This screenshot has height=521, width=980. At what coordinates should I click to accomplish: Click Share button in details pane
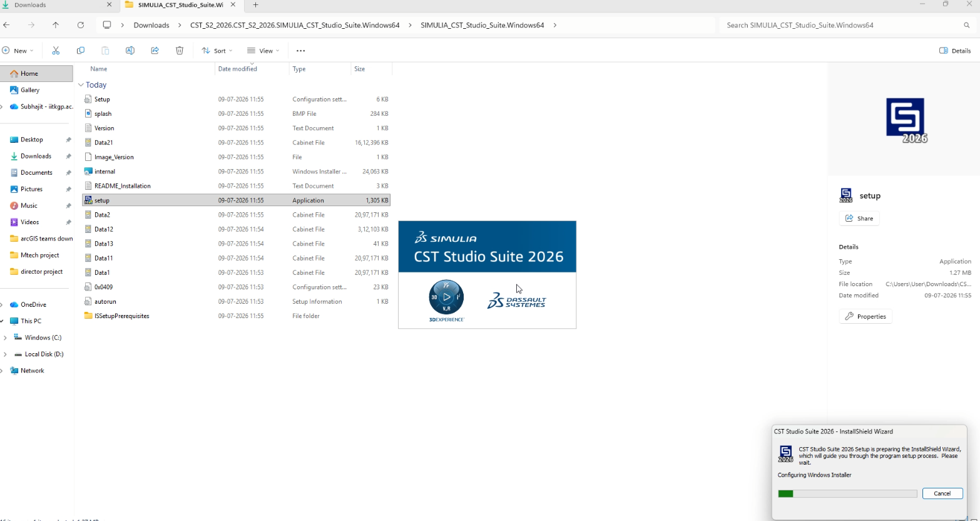859,219
